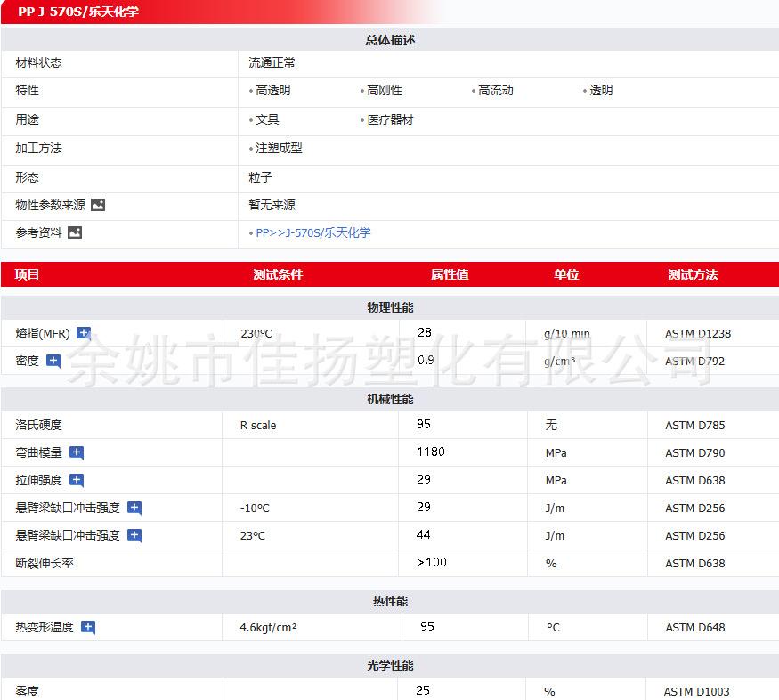Click the 透明 feature item after 高流动
The height and width of the screenshot is (700, 779).
click(x=601, y=91)
